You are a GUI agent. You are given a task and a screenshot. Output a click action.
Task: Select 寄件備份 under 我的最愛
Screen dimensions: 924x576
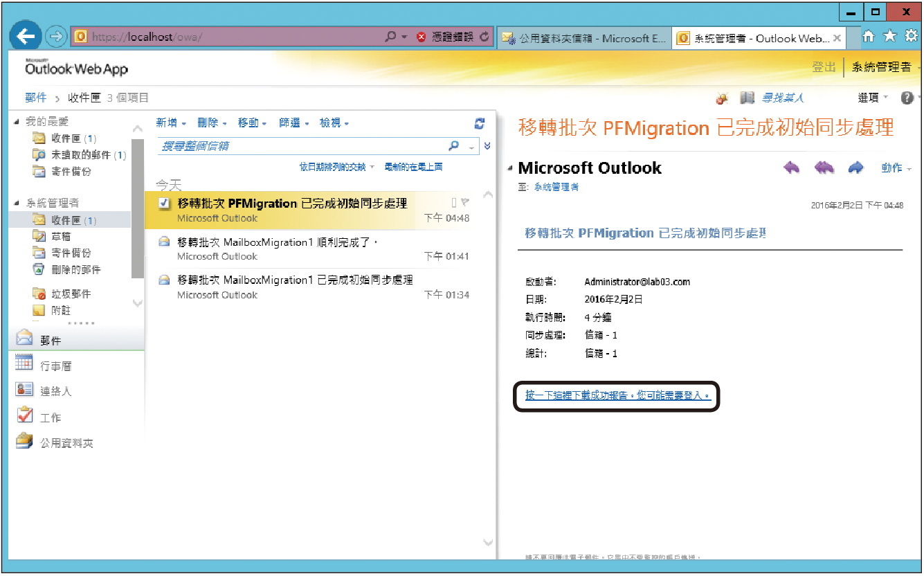[62, 171]
